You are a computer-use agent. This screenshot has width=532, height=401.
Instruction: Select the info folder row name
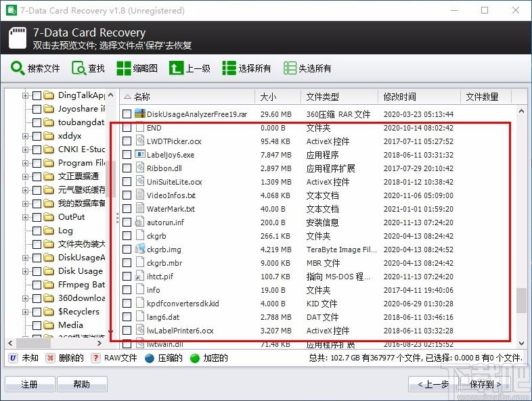click(x=154, y=290)
